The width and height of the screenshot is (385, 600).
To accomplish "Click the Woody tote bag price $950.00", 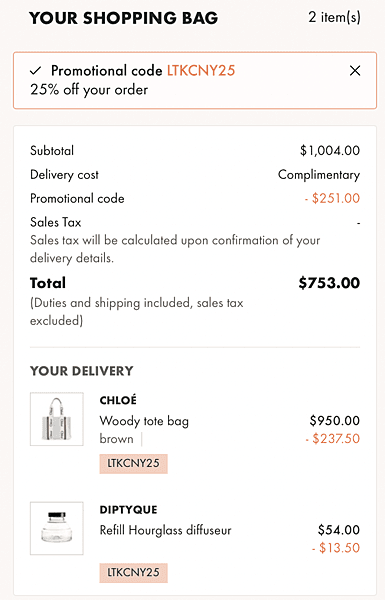I will [x=335, y=421].
